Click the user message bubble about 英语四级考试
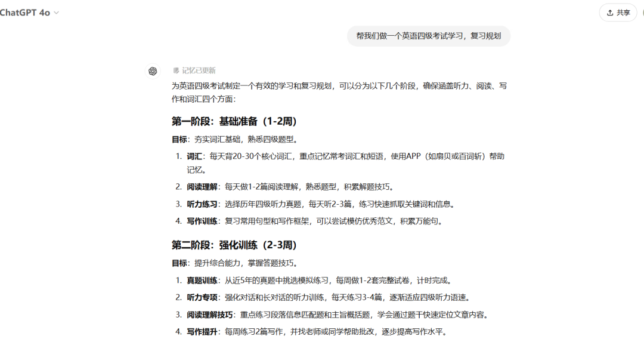This screenshot has width=644, height=339. pyautogui.click(x=428, y=36)
